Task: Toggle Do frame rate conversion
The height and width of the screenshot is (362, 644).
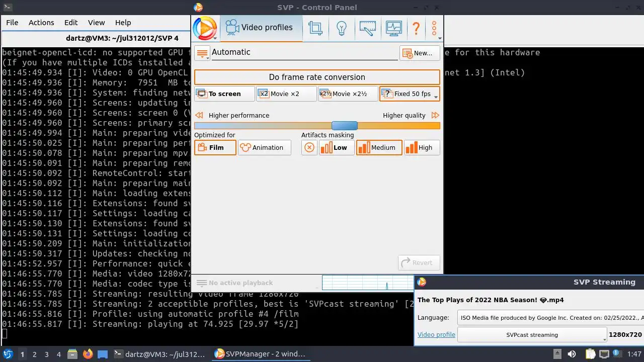Action: click(x=317, y=77)
